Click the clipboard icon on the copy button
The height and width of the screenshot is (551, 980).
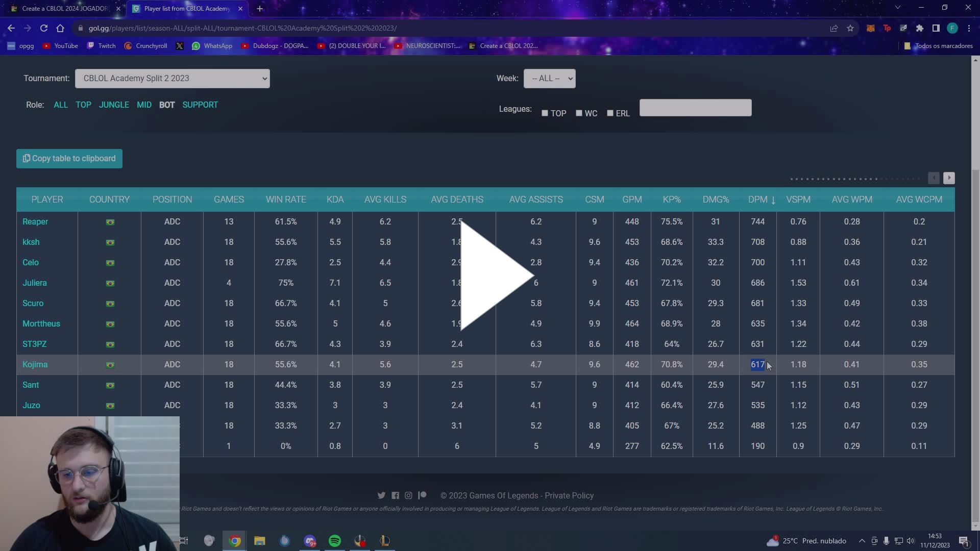[27, 158]
